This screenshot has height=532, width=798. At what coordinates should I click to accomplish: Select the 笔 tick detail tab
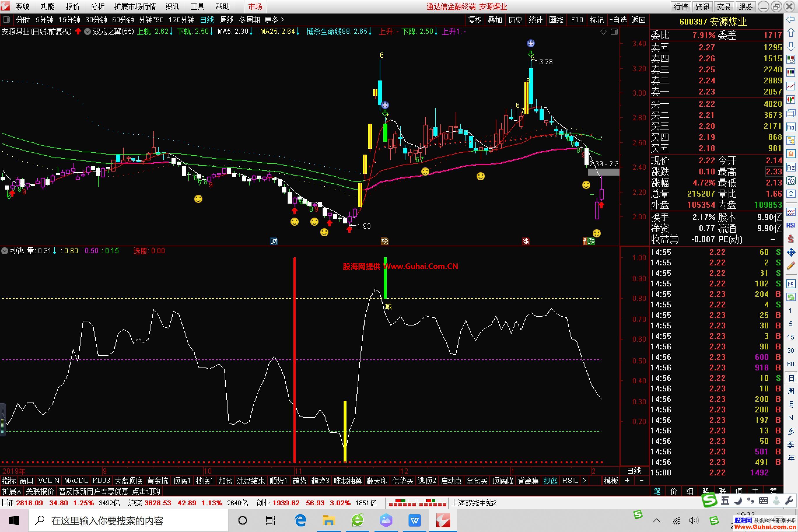657,491
